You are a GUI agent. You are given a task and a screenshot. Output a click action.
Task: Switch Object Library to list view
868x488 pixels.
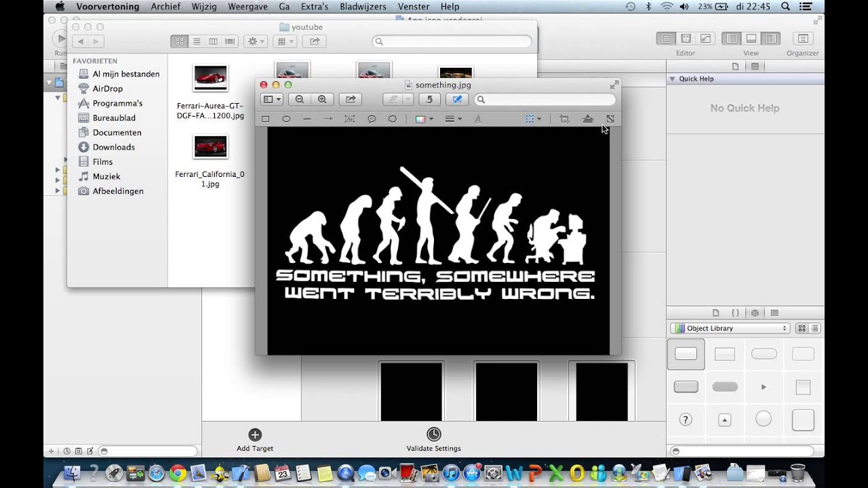(815, 328)
